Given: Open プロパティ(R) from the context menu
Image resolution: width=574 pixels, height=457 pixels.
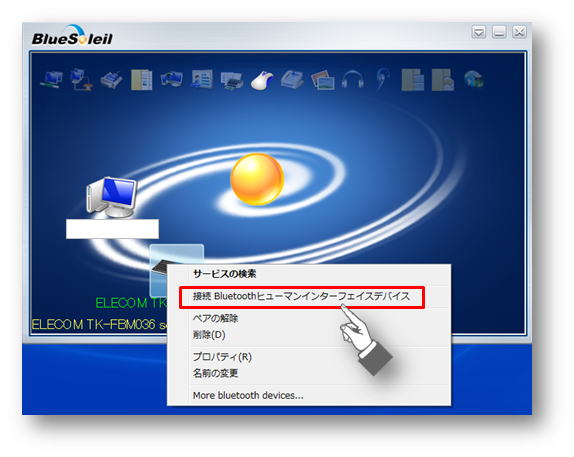Looking at the screenshot, I should [x=222, y=357].
